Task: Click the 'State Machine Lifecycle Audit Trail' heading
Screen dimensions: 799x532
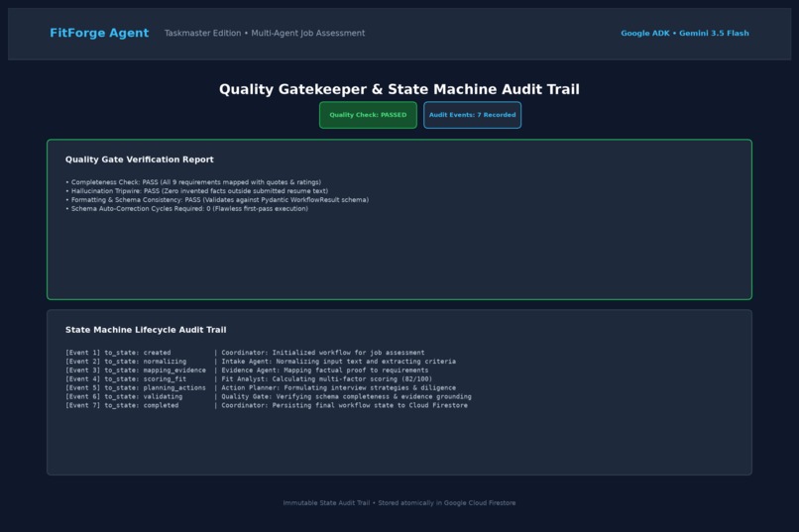Action: pyautogui.click(x=146, y=330)
